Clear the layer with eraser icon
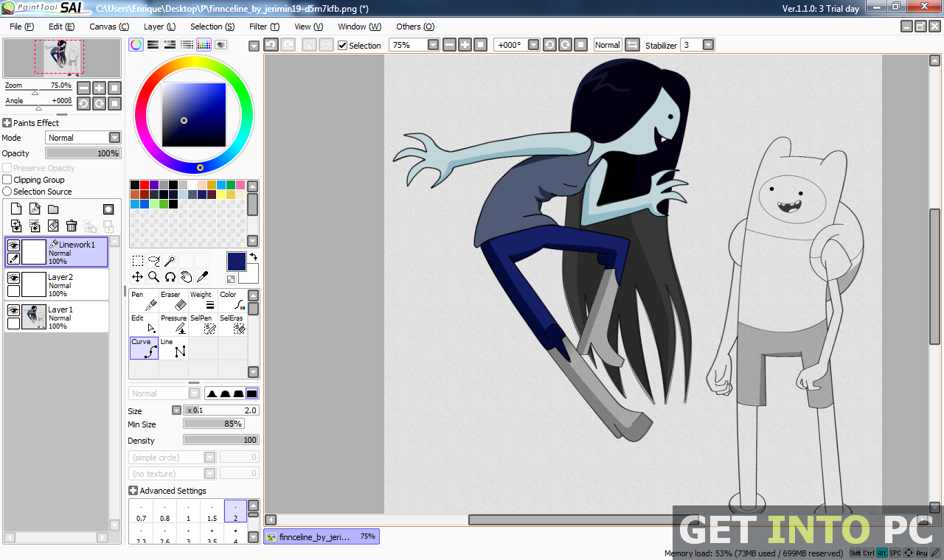The image size is (944, 560). 53,225
